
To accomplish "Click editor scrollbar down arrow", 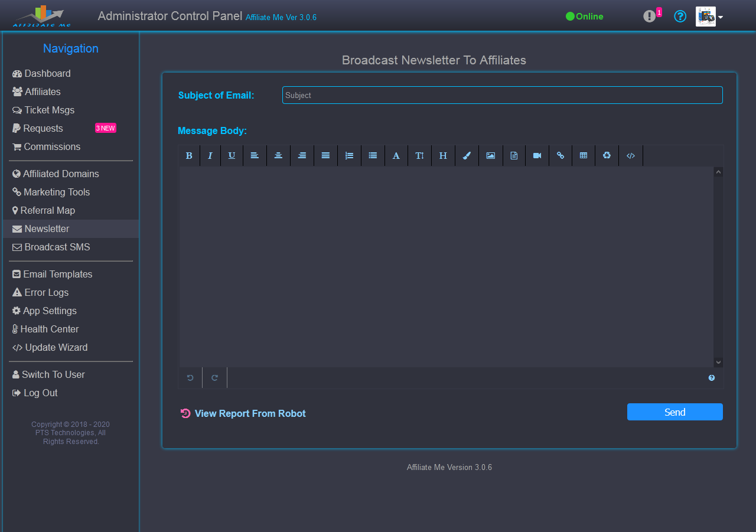I will coord(718,362).
